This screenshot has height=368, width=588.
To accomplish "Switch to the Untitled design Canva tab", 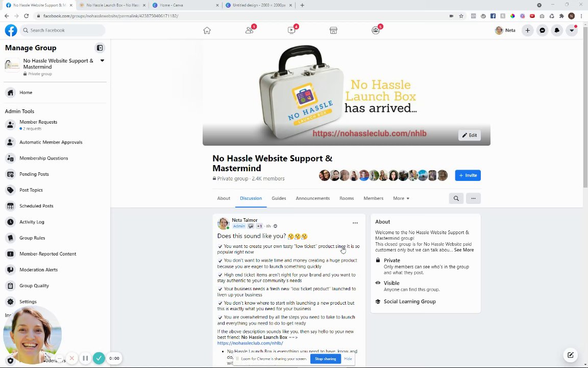I will (259, 5).
